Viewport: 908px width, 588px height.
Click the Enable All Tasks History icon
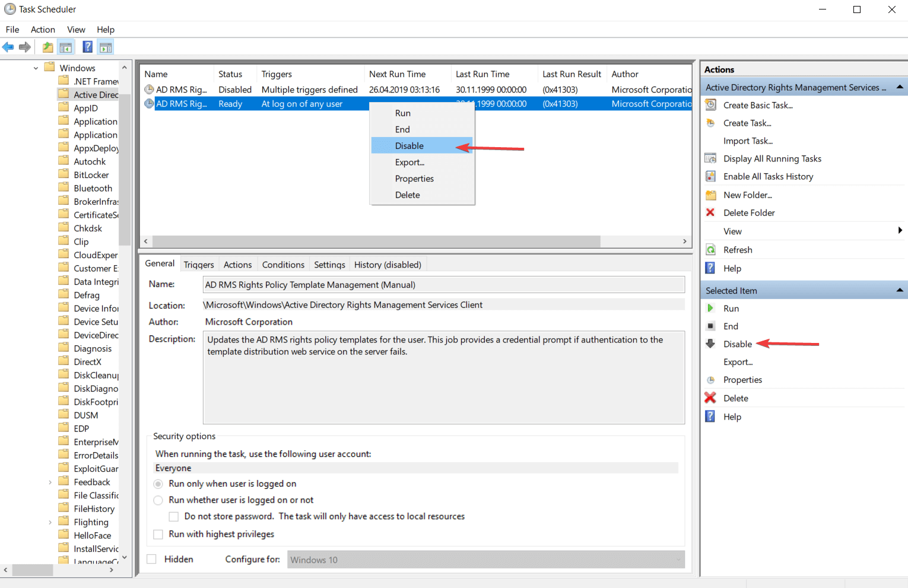(x=710, y=176)
